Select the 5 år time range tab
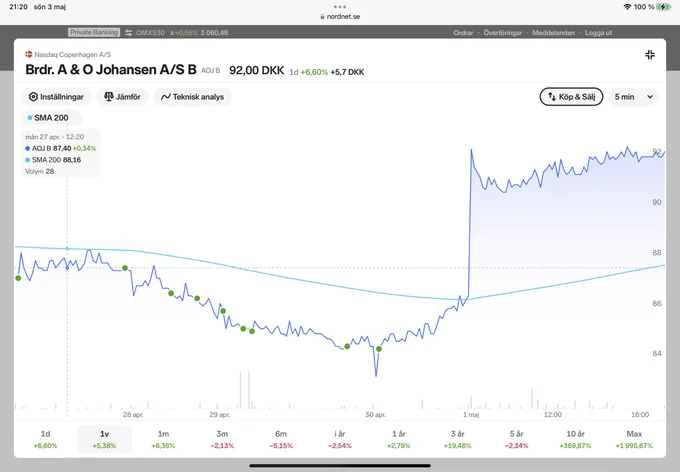The height and width of the screenshot is (472, 680). (x=517, y=439)
